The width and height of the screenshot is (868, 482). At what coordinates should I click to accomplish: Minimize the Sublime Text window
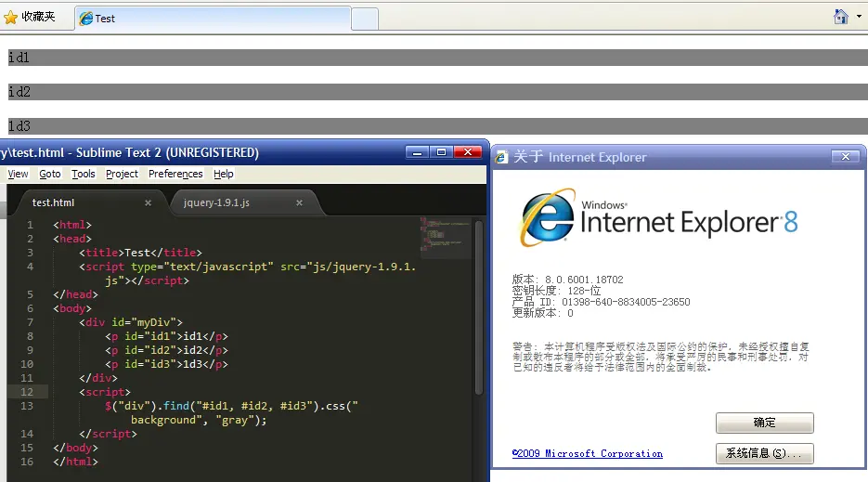coord(418,151)
